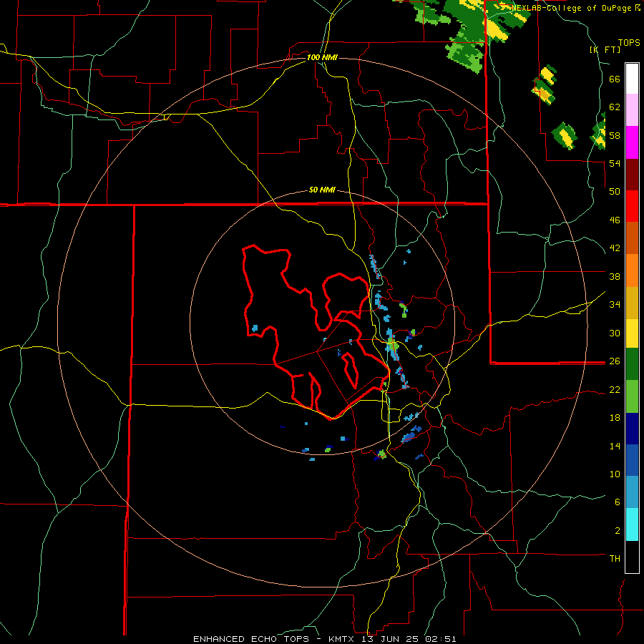
Task: Click the '22' legend value
Action: 615,389
